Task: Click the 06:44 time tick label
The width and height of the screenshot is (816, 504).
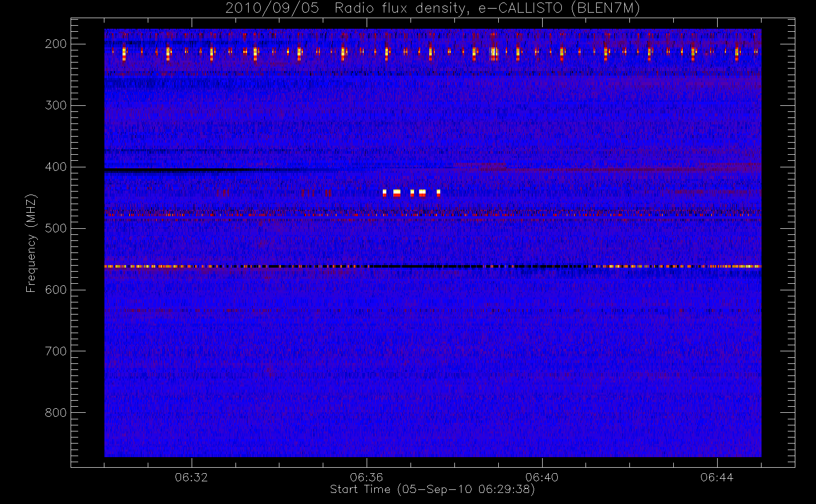Action: [717, 477]
